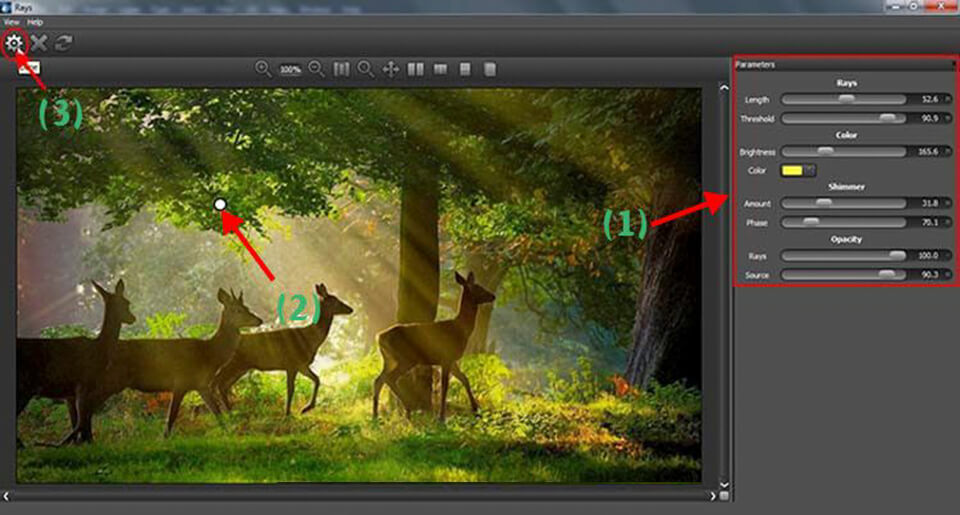Click the arrow beside Source value
960x515 pixels.
coord(948,275)
